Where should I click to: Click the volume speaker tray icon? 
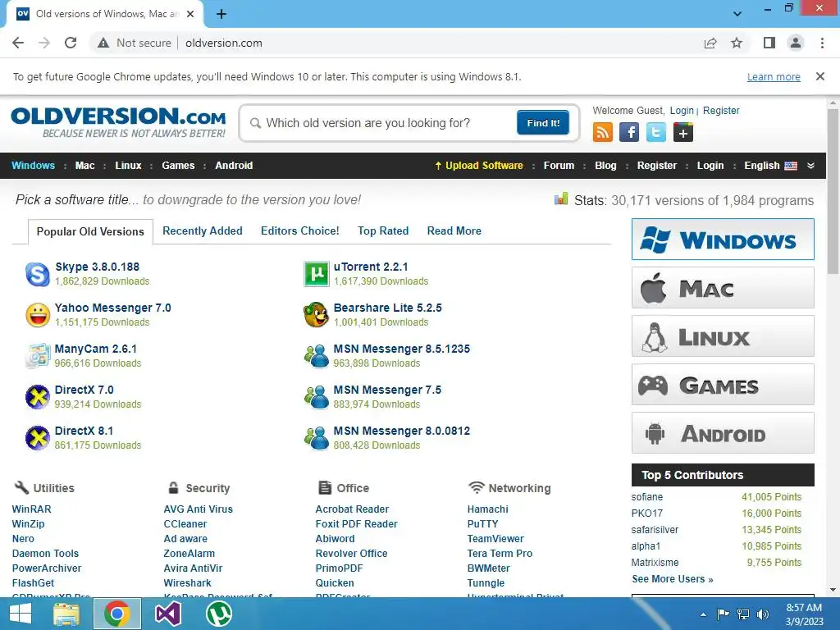coord(763,614)
